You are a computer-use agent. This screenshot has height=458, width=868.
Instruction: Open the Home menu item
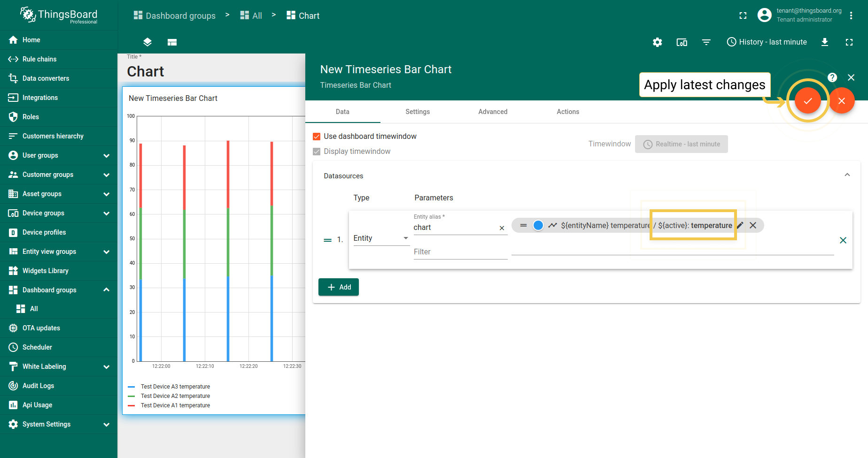point(58,40)
